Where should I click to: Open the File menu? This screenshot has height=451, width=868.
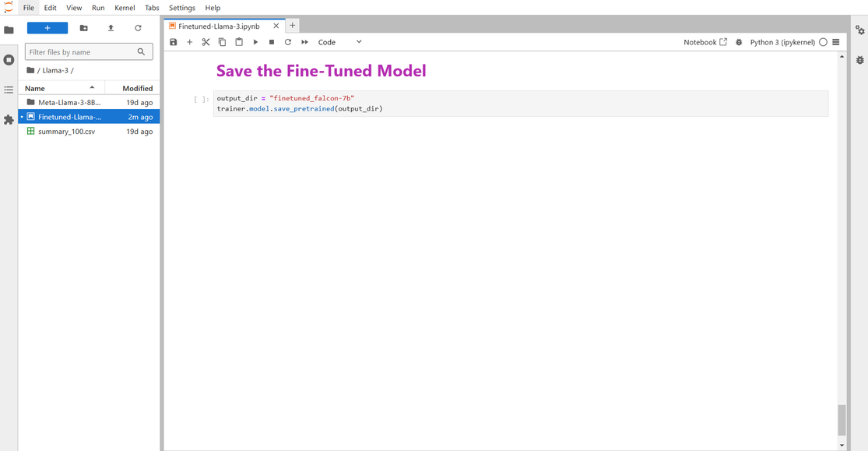[x=29, y=8]
